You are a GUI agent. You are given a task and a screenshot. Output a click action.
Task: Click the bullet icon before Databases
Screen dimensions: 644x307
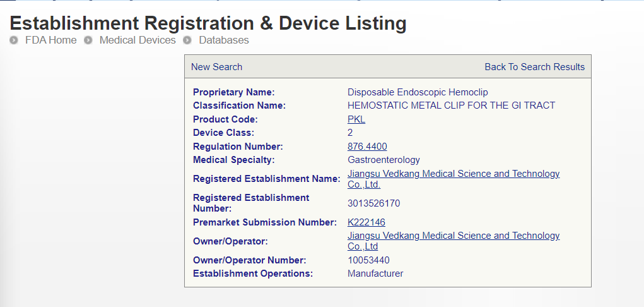point(187,40)
